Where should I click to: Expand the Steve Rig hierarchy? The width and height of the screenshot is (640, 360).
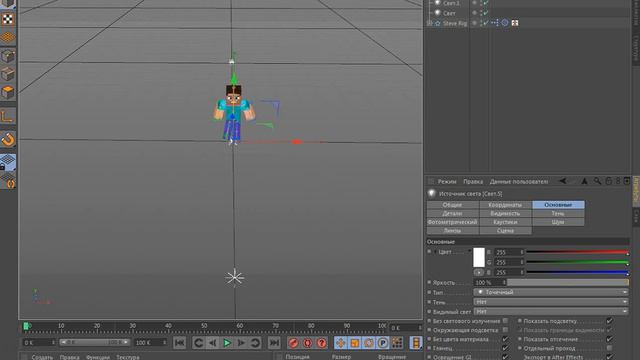click(x=429, y=23)
